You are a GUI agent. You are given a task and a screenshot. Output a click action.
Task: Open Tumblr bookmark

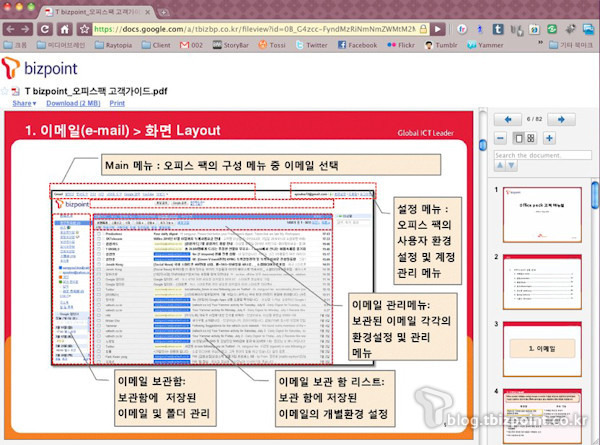tap(441, 45)
